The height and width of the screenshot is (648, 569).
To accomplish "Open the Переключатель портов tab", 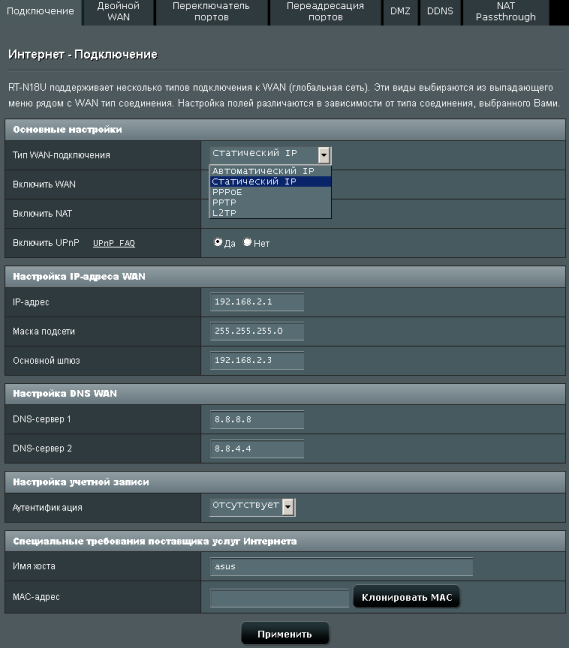I will pos(211,12).
